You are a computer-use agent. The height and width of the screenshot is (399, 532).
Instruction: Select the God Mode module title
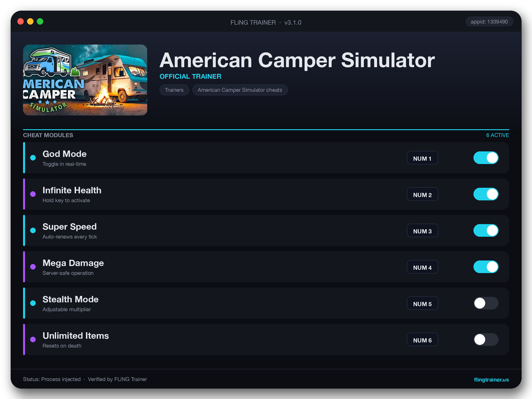click(65, 154)
